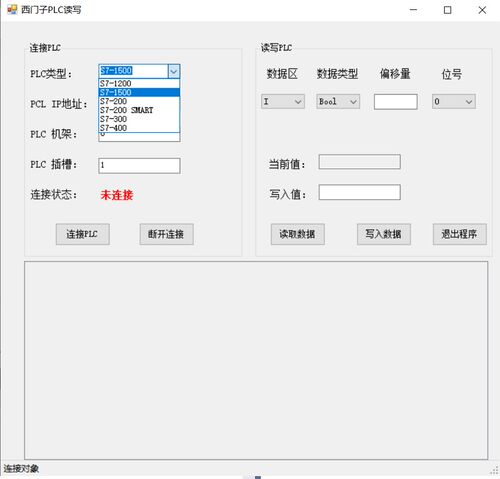Click the 偏移量 offset input field
The width and height of the screenshot is (500, 479).
pos(395,102)
